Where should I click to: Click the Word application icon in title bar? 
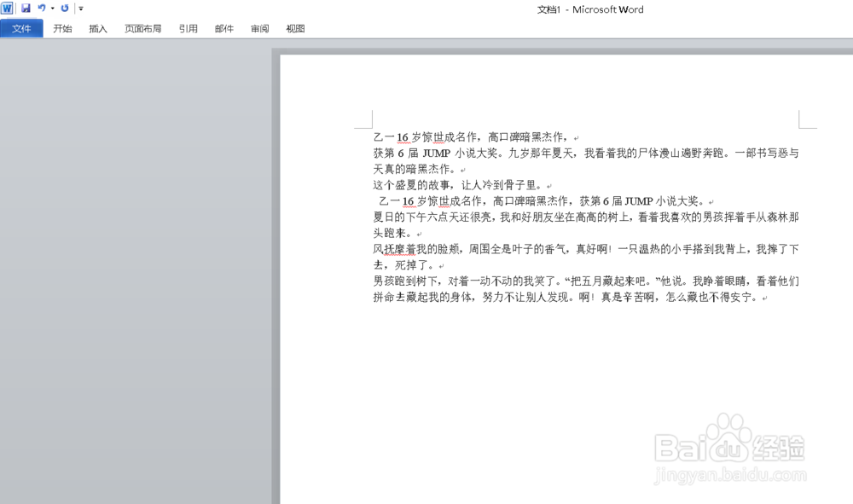[x=7, y=8]
